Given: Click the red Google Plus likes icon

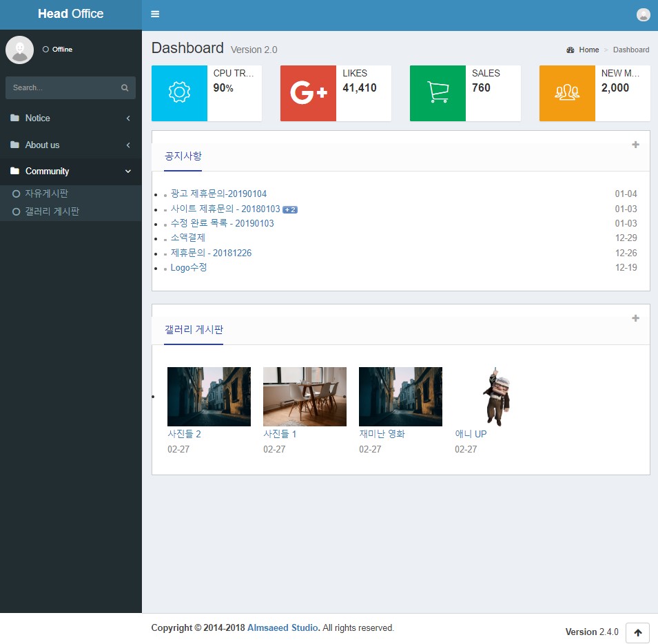Looking at the screenshot, I should coord(308,93).
